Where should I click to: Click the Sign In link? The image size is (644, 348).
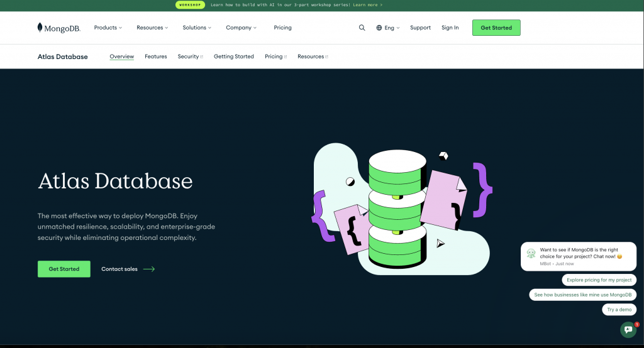click(450, 28)
